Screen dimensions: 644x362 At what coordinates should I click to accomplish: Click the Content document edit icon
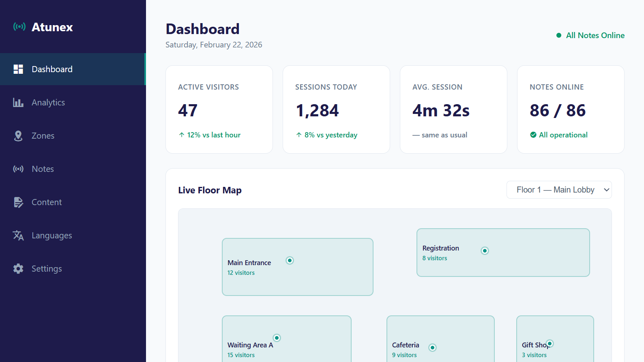[18, 202]
